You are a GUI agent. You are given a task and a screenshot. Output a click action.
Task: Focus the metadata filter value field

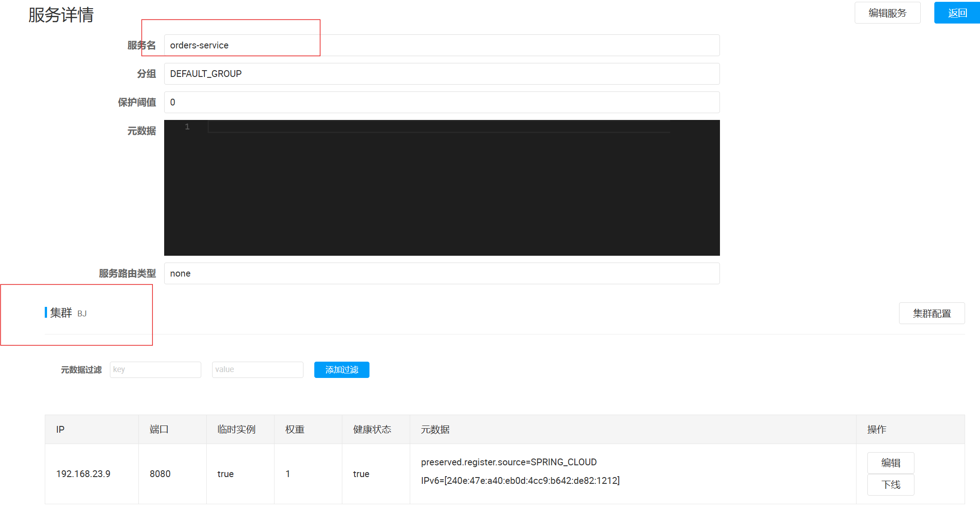257,370
